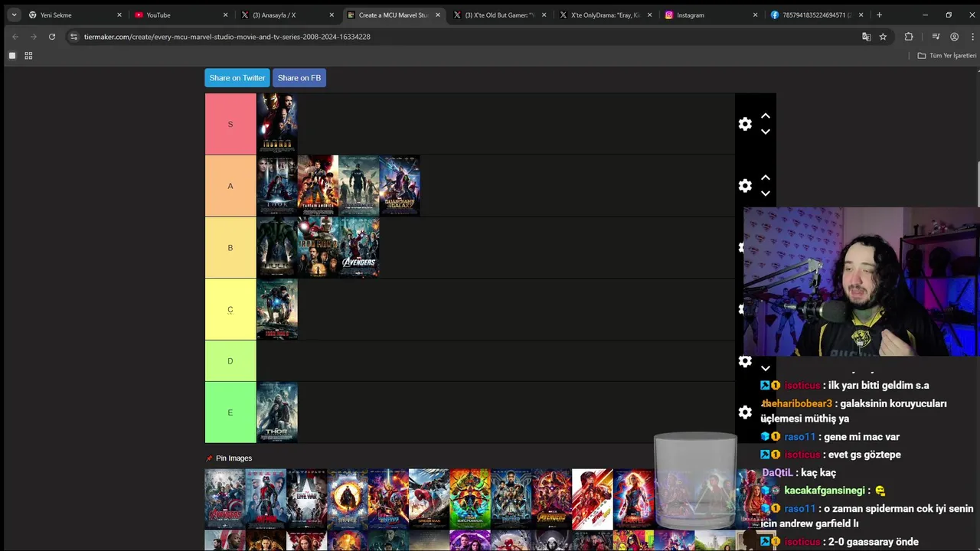Select Captain America First Avenger poster in A tier
Screen dimensions: 980x551
[318, 186]
